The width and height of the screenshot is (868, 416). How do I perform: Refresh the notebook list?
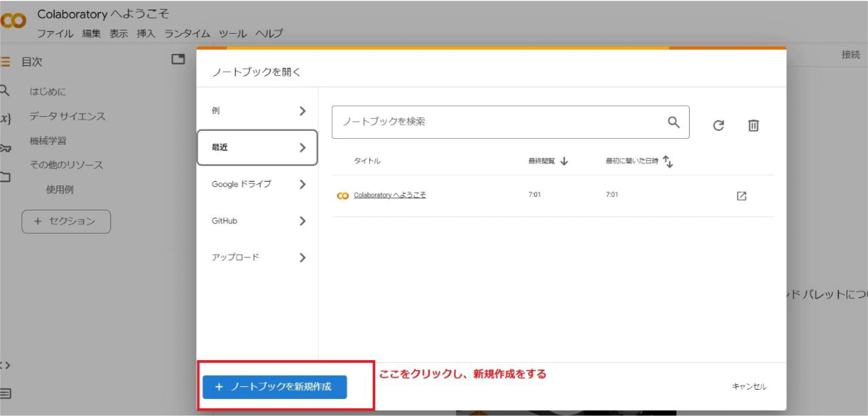718,125
